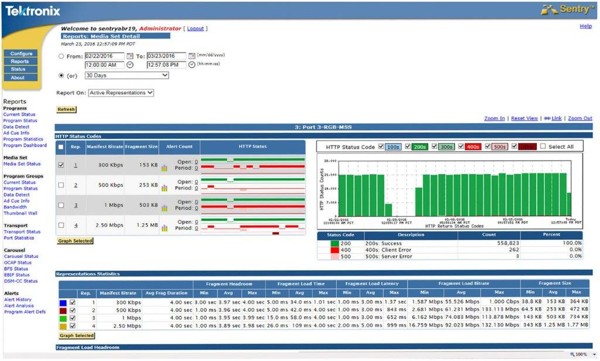Viewport: 600px width, 361px height.
Task: Click the Reset View link
Action: click(524, 118)
